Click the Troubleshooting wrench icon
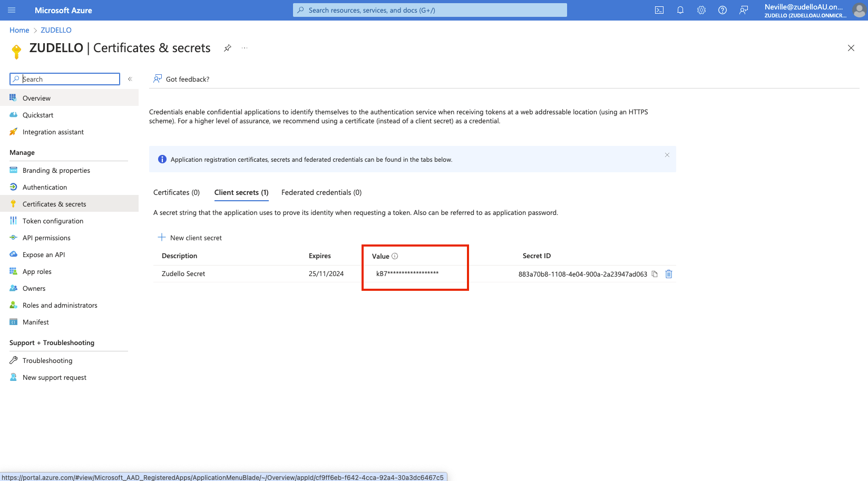The width and height of the screenshot is (868, 481). pyautogui.click(x=13, y=360)
